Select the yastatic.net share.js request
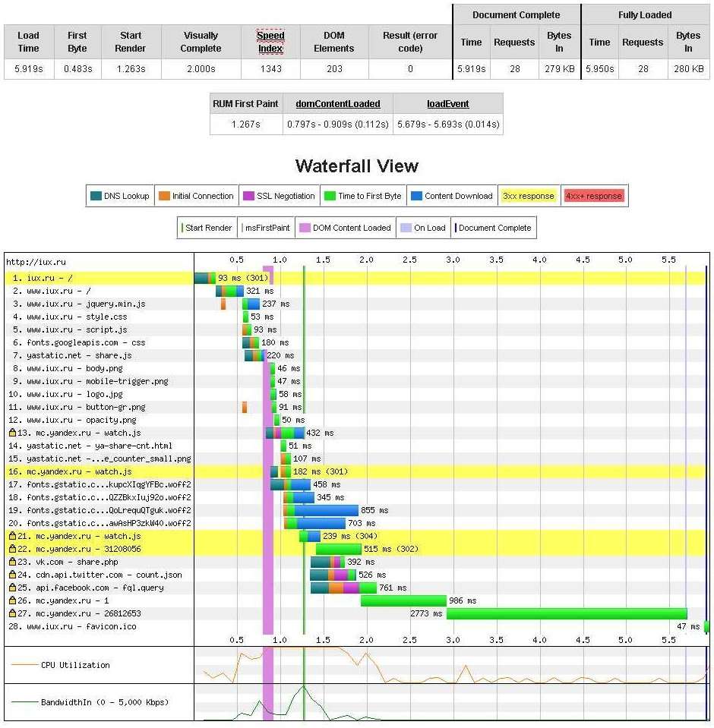The height and width of the screenshot is (728, 714). pos(355,355)
